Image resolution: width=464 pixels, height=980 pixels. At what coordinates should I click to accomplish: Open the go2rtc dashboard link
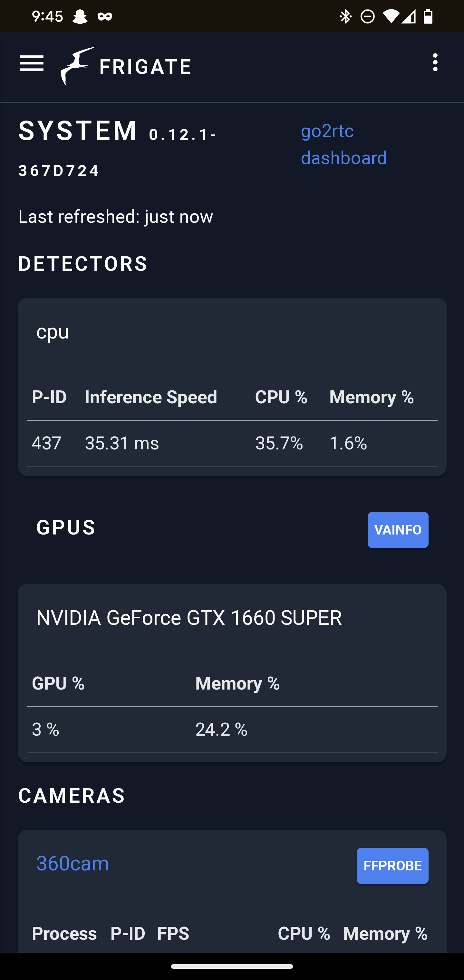(x=343, y=144)
